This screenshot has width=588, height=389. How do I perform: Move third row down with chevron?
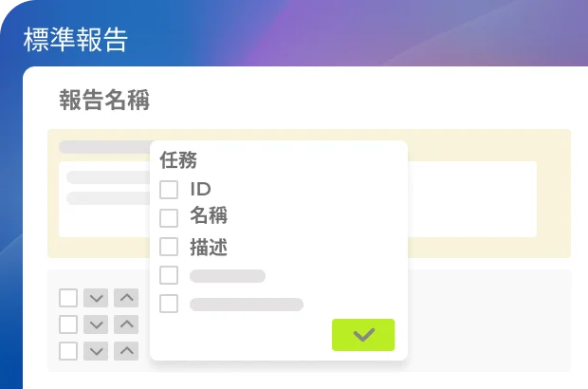click(x=96, y=351)
